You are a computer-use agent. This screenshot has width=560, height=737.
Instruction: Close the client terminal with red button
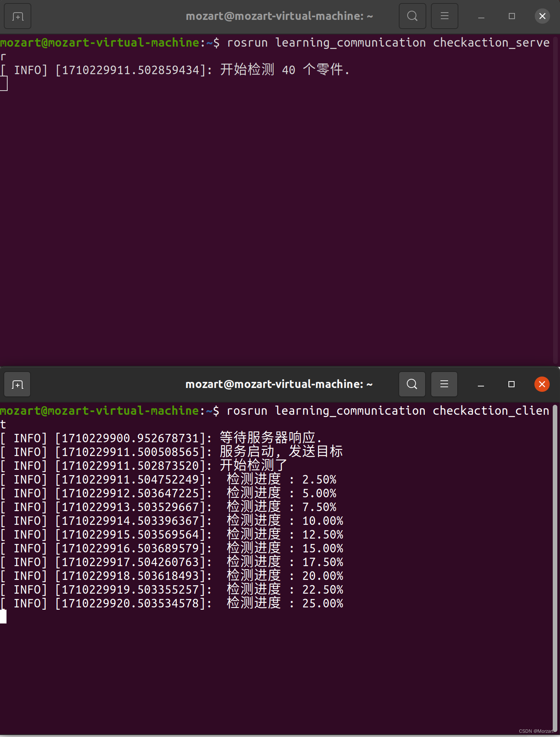click(542, 384)
